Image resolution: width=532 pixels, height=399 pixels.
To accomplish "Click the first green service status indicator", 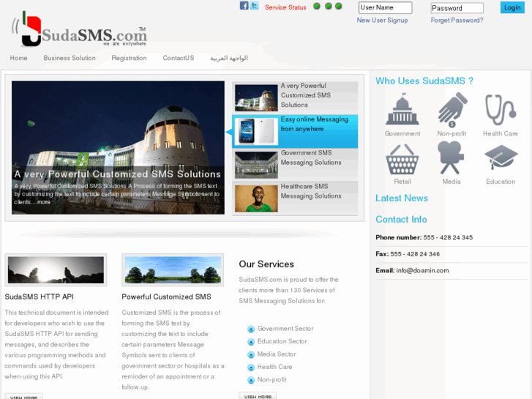I will point(317,6).
